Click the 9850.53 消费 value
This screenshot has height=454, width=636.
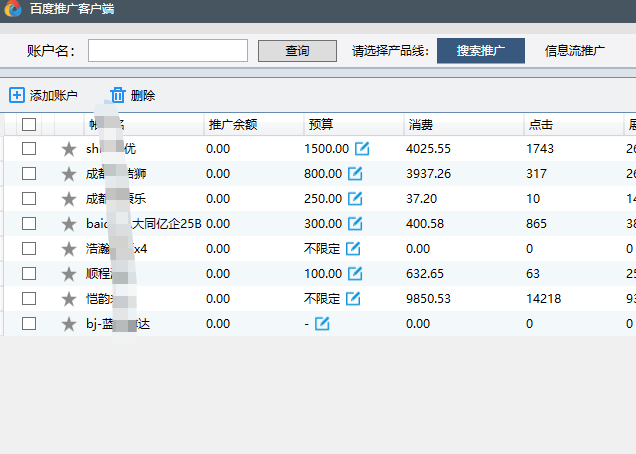(428, 299)
